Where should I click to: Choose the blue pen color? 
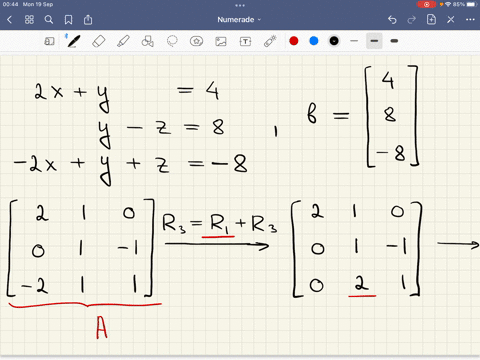pyautogui.click(x=314, y=41)
